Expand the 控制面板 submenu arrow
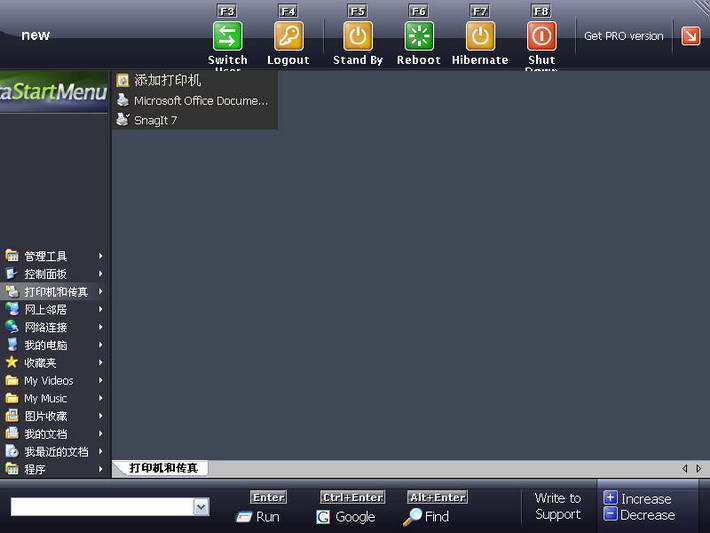Screen dimensions: 710x533 coord(101,274)
